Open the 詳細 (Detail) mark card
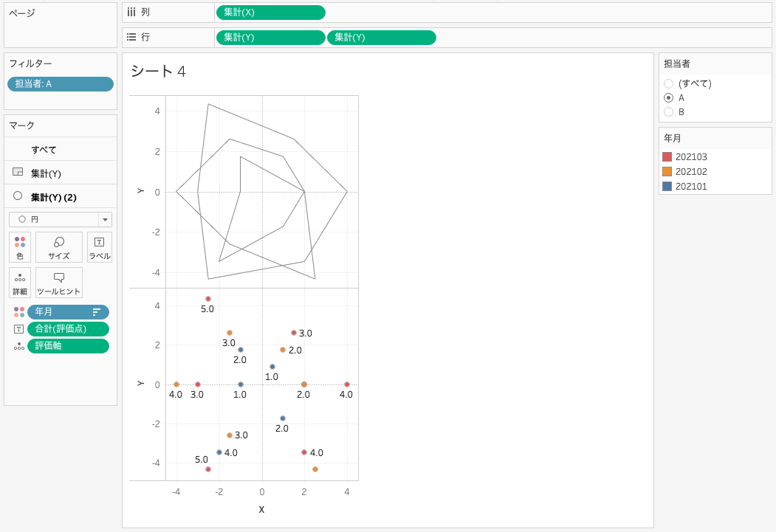 (x=20, y=283)
